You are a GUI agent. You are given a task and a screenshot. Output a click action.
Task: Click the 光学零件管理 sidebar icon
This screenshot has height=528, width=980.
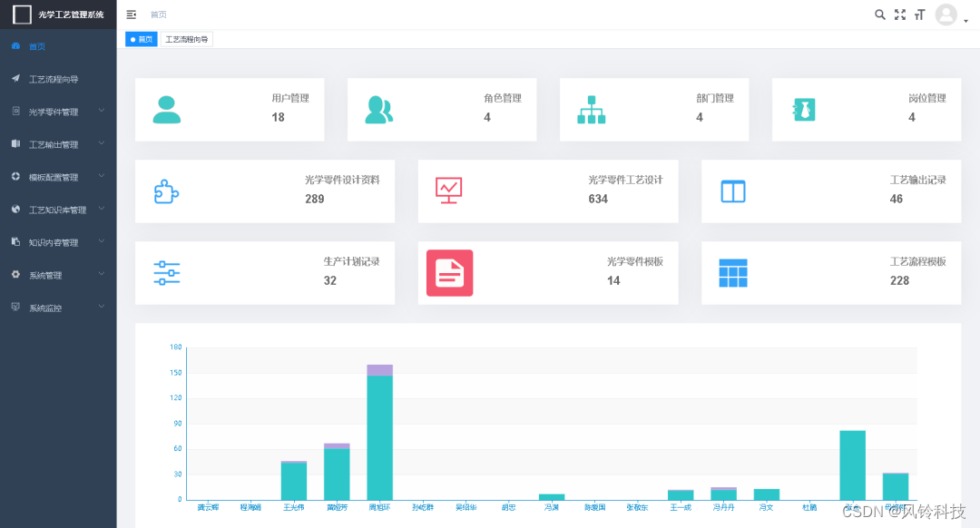click(15, 111)
